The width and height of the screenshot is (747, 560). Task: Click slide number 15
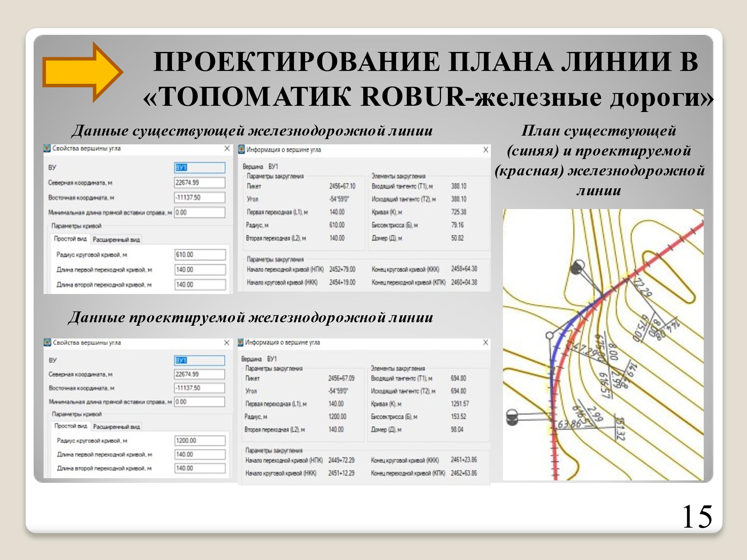697,517
